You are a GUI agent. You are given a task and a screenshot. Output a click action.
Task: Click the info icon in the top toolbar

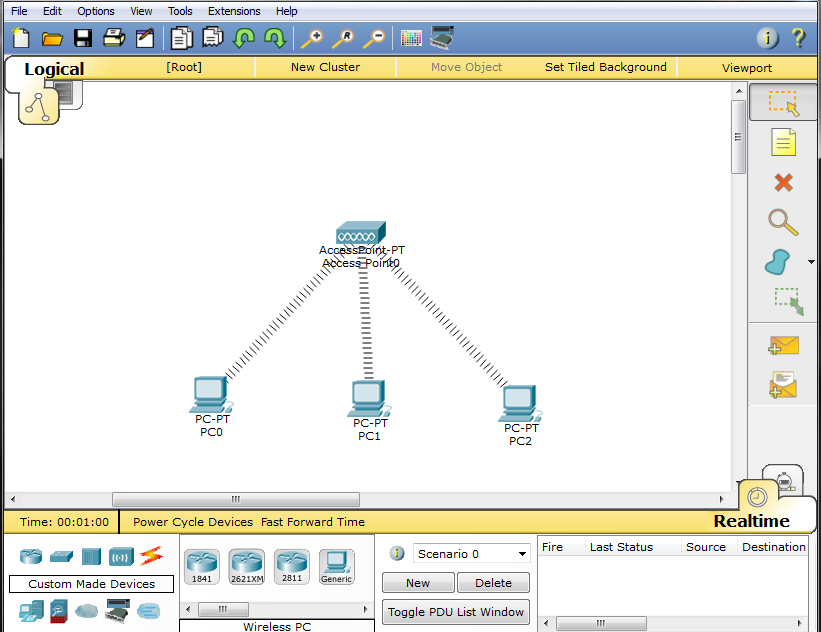[x=767, y=38]
